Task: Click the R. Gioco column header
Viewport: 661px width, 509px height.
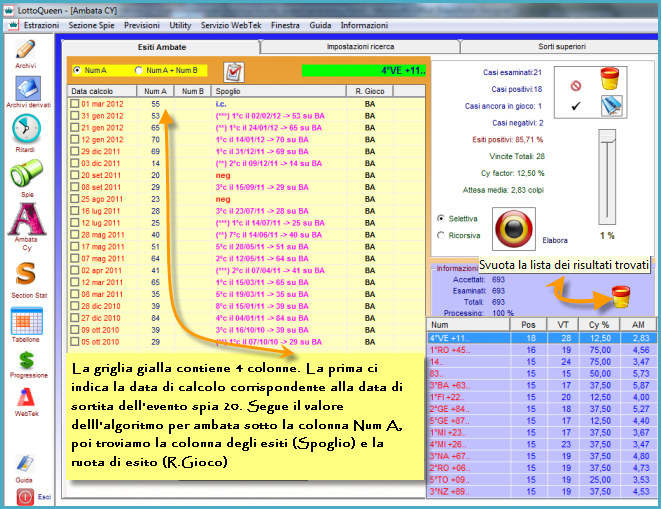Action: point(370,91)
